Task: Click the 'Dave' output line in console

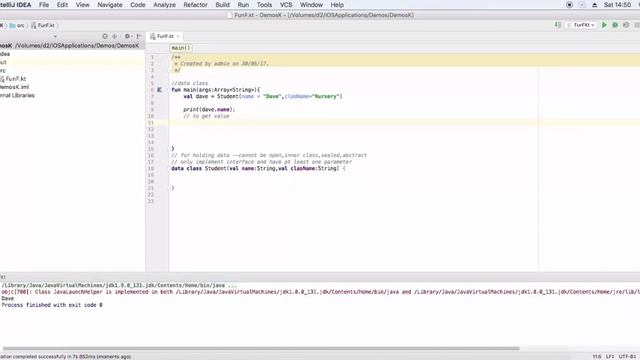Action: pos(8,298)
